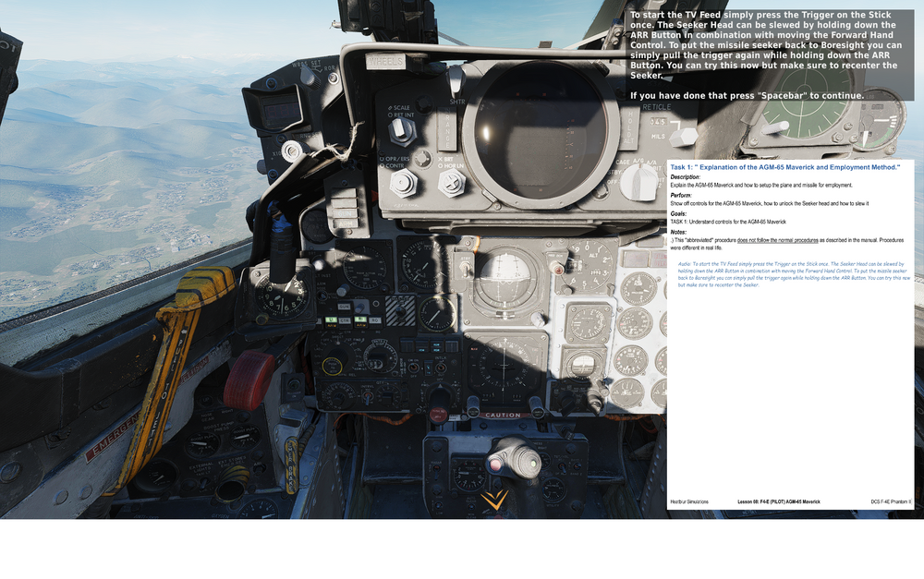
Task: Click the red-tipped button left of the altimeter
Action: [x=557, y=270]
